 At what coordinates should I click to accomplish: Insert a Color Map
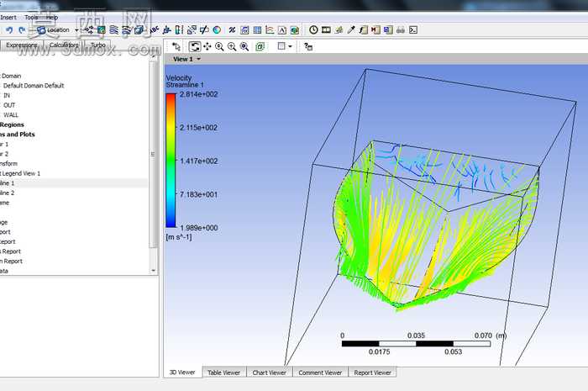coord(217,30)
